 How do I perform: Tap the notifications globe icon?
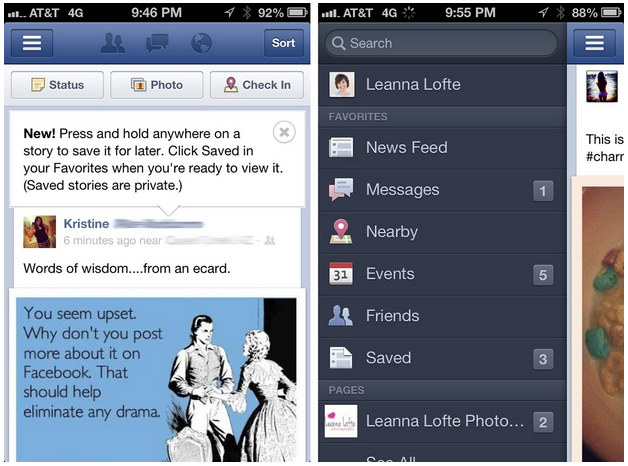click(x=201, y=43)
